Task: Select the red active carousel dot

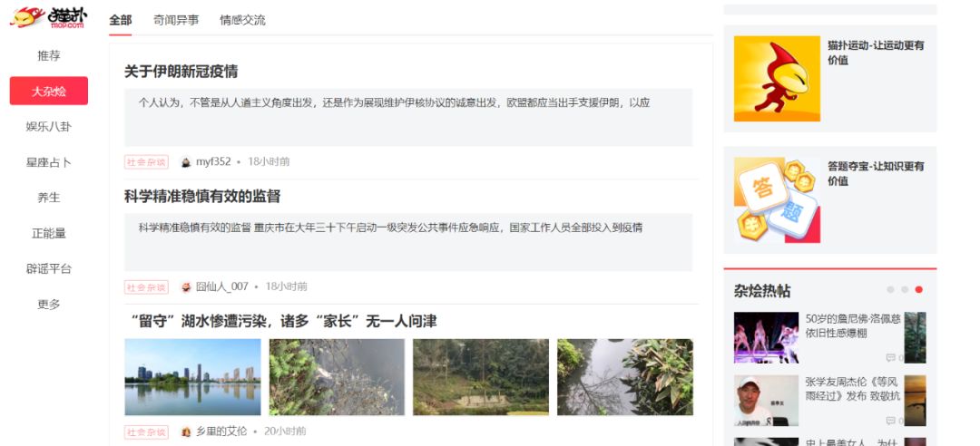Action: (x=918, y=290)
